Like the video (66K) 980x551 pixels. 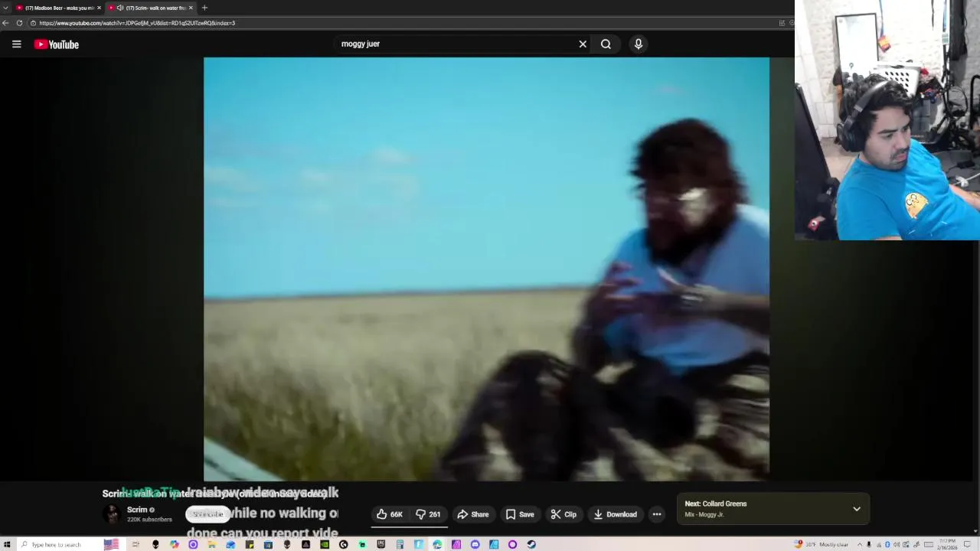(390, 514)
